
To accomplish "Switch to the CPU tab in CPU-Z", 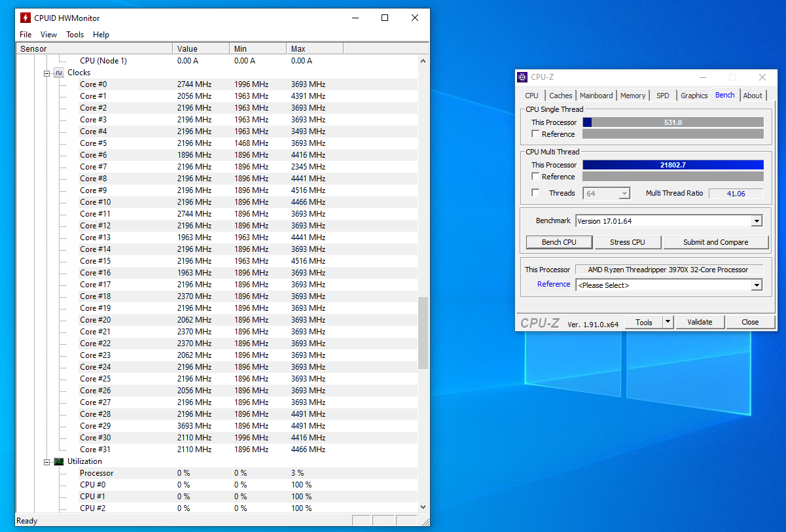I will pyautogui.click(x=532, y=96).
